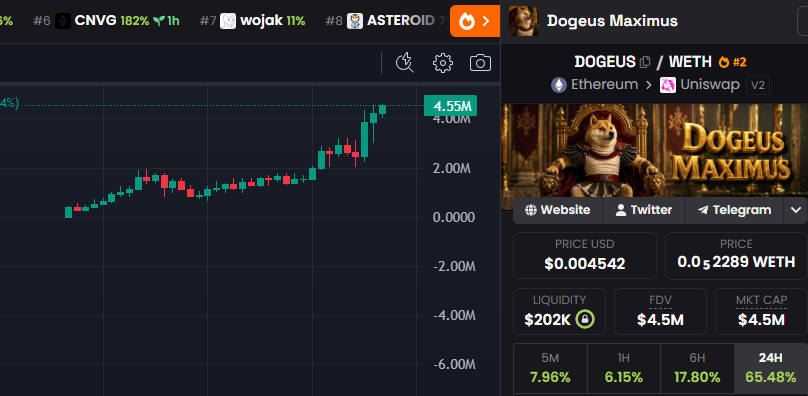Click the WETH quote symbol

click(x=691, y=62)
